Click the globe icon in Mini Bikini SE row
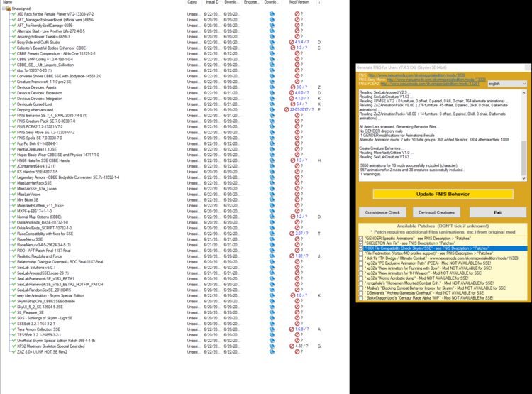This screenshot has height=394, width=532. click(272, 199)
